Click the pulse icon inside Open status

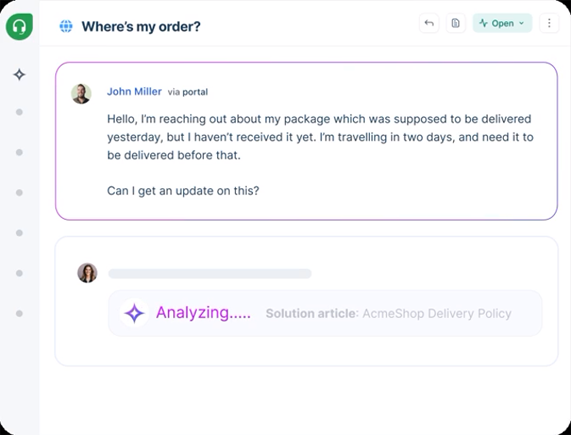(483, 23)
